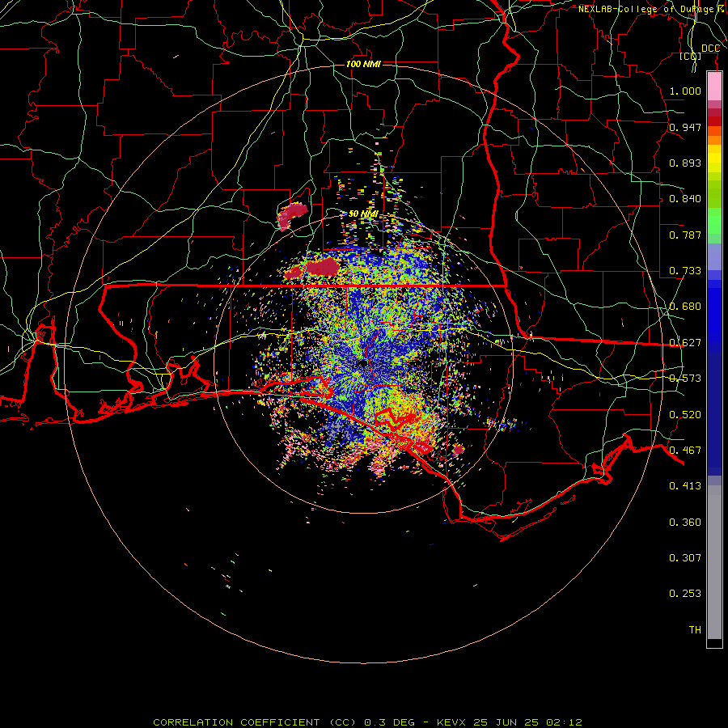The width and height of the screenshot is (728, 728).
Task: Click the [CC] legend heading
Action: [691, 56]
